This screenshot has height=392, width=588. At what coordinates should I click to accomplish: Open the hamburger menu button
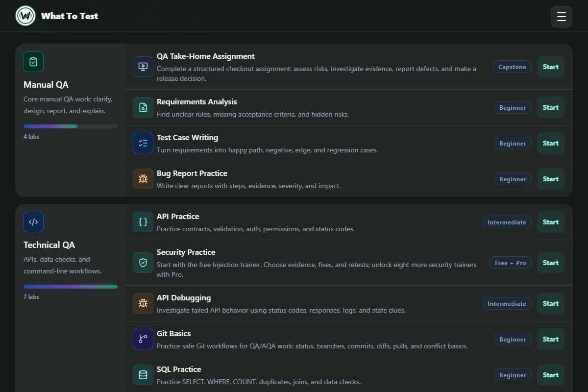tap(561, 17)
